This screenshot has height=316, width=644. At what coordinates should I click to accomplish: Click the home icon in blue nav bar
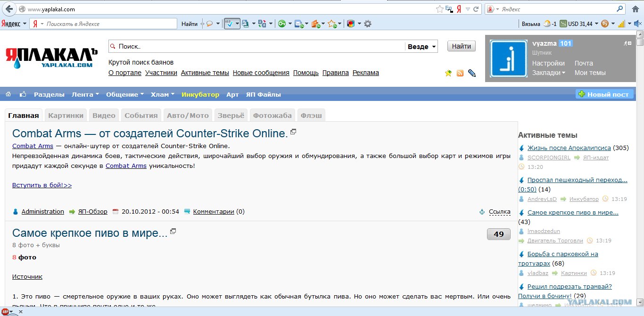(x=8, y=94)
